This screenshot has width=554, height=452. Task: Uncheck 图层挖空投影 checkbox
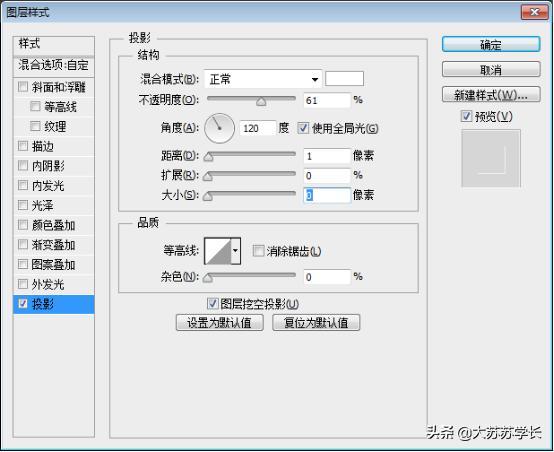point(212,303)
